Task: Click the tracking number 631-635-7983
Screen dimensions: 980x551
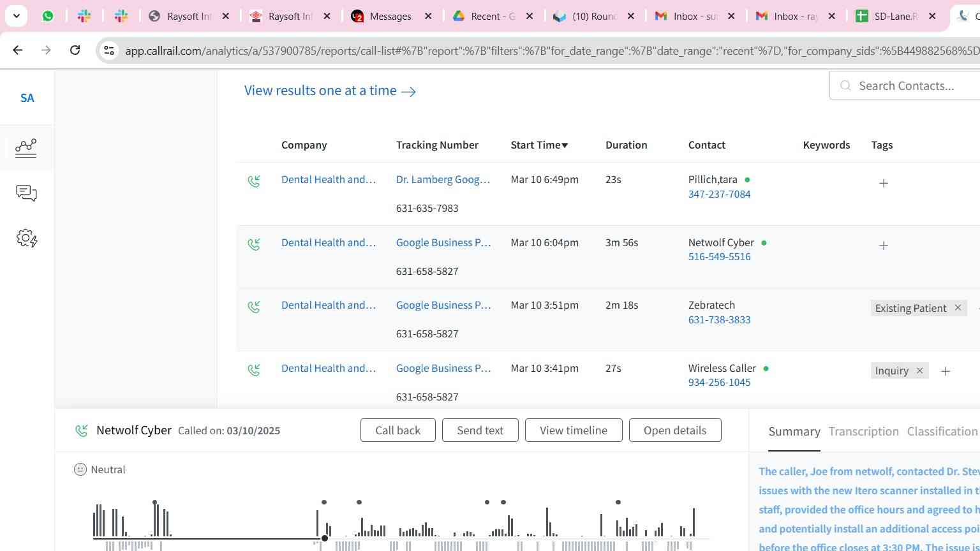Action: pyautogui.click(x=427, y=209)
